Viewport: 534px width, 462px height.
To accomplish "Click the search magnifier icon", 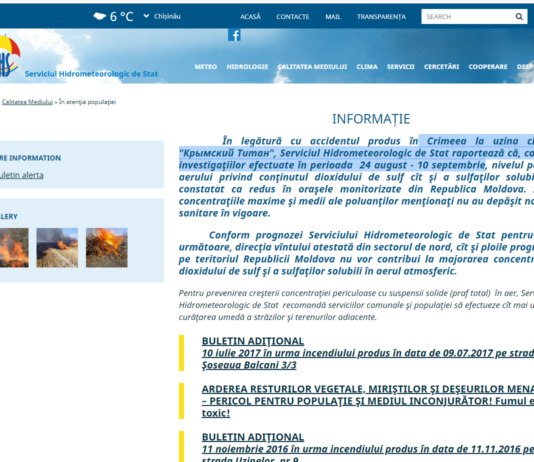I will [x=519, y=17].
